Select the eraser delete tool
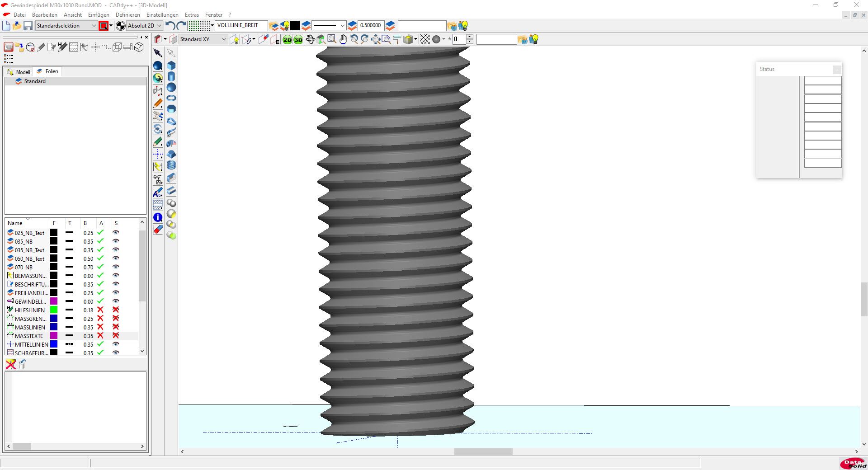Image resolution: width=868 pixels, height=470 pixels. point(158,230)
